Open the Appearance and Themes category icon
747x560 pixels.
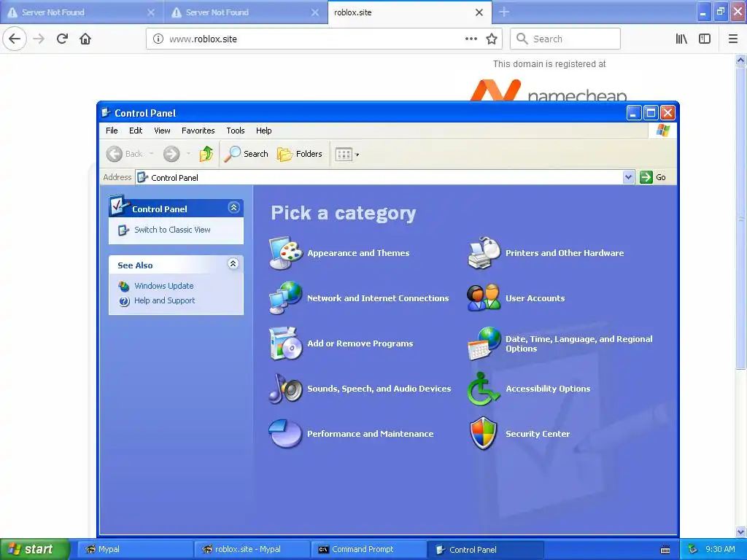click(x=285, y=253)
